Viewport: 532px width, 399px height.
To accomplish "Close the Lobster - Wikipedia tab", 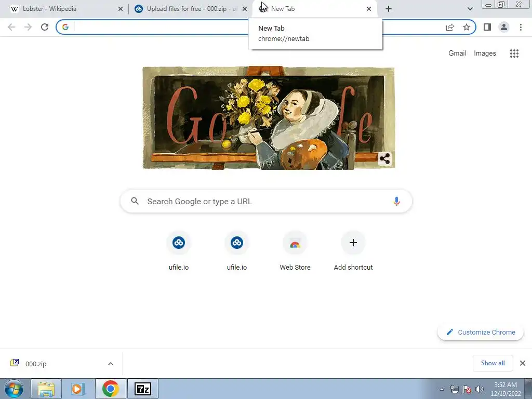I will pyautogui.click(x=121, y=9).
